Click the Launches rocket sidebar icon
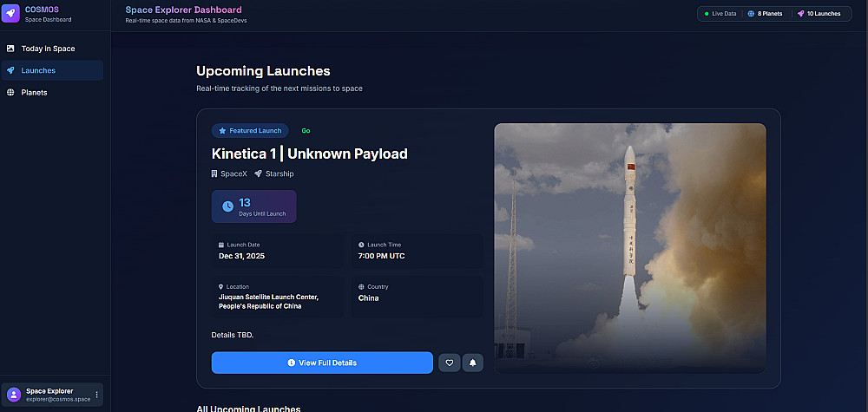The width and height of the screenshot is (868, 412). [x=10, y=71]
